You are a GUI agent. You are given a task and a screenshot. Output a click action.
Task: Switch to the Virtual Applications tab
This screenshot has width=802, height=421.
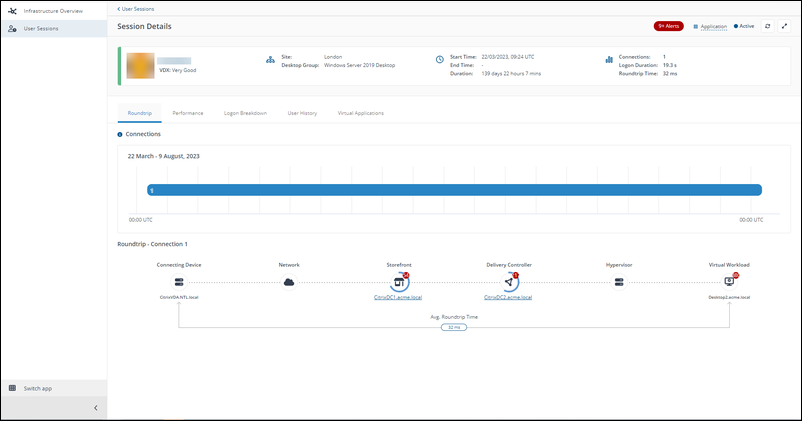(360, 113)
